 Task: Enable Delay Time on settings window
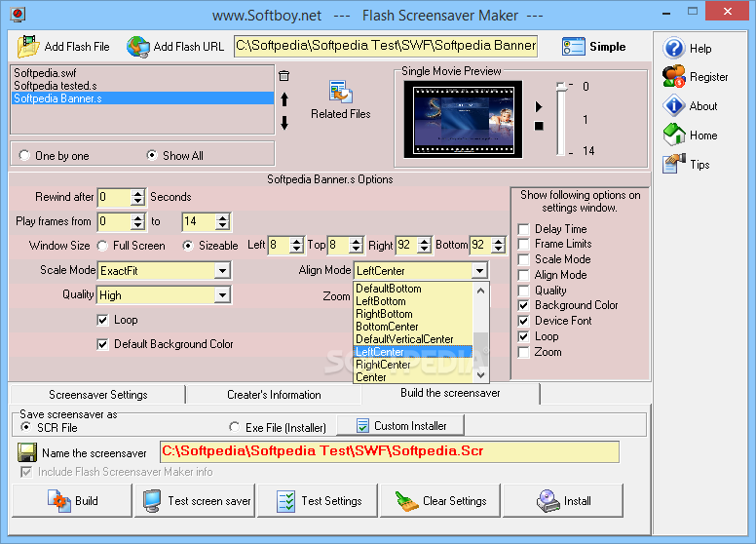[523, 229]
